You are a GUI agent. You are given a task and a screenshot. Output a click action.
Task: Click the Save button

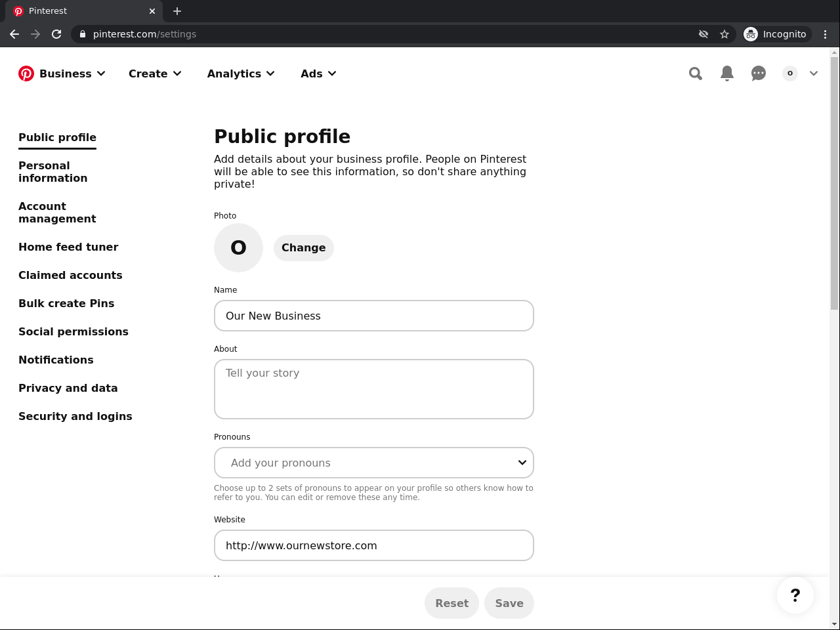[x=509, y=603]
